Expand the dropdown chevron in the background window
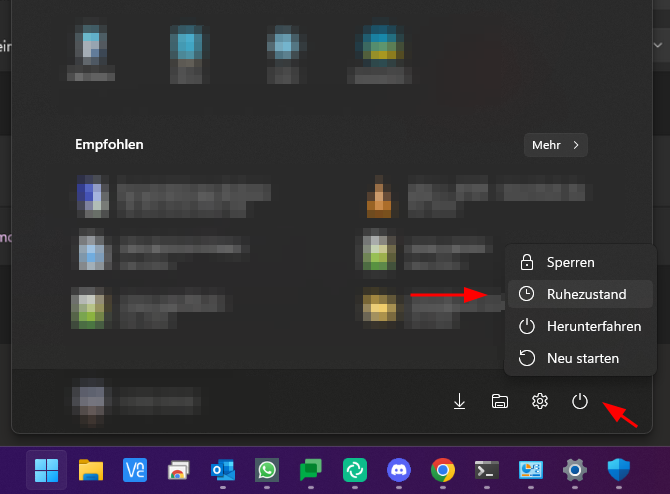Viewport: 670px width, 494px height. coord(658,45)
